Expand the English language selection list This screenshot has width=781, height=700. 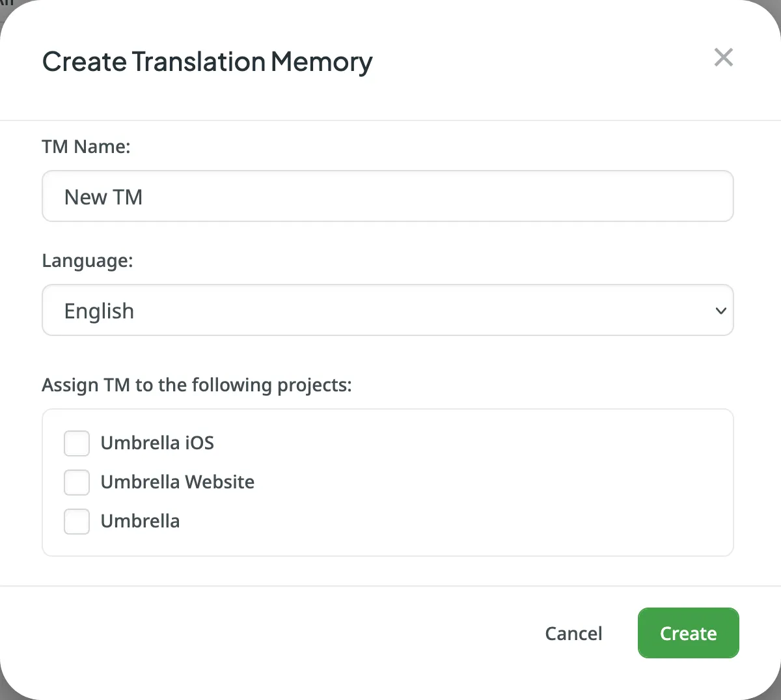click(387, 311)
